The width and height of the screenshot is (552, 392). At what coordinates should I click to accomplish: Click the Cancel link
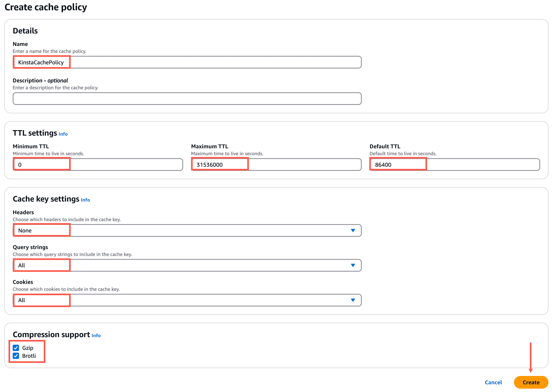point(493,382)
